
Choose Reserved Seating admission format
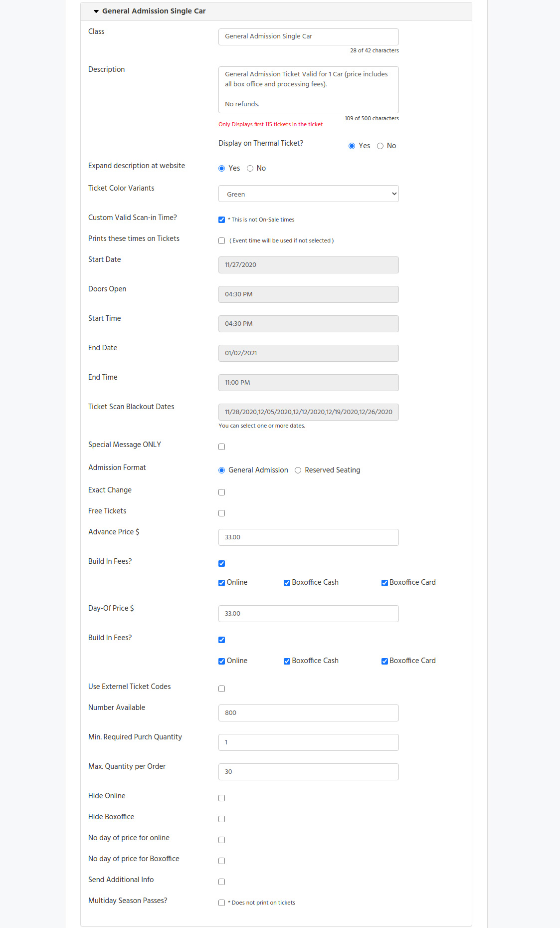(x=298, y=470)
